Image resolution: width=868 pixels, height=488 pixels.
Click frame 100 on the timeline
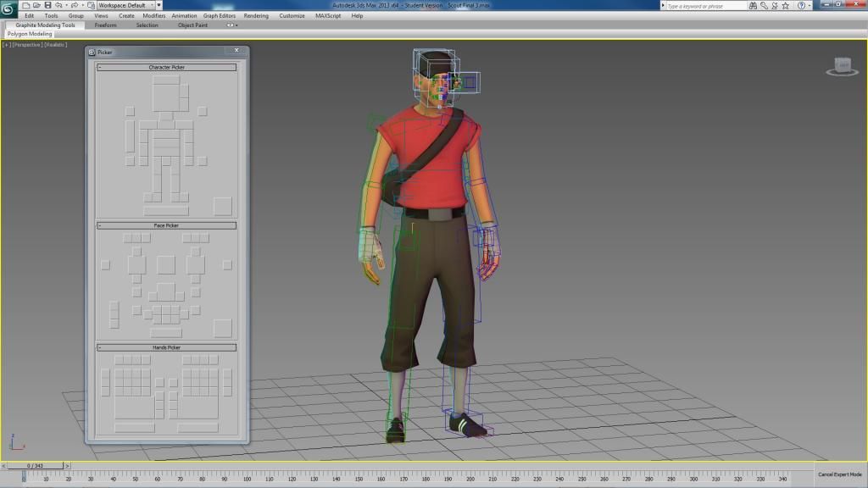(247, 480)
